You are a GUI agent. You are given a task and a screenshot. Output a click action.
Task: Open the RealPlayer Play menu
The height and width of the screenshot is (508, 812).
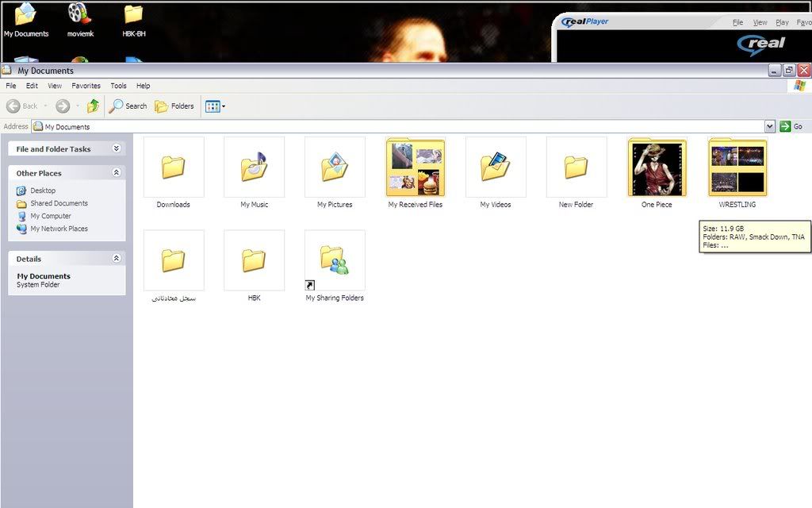pyautogui.click(x=782, y=22)
